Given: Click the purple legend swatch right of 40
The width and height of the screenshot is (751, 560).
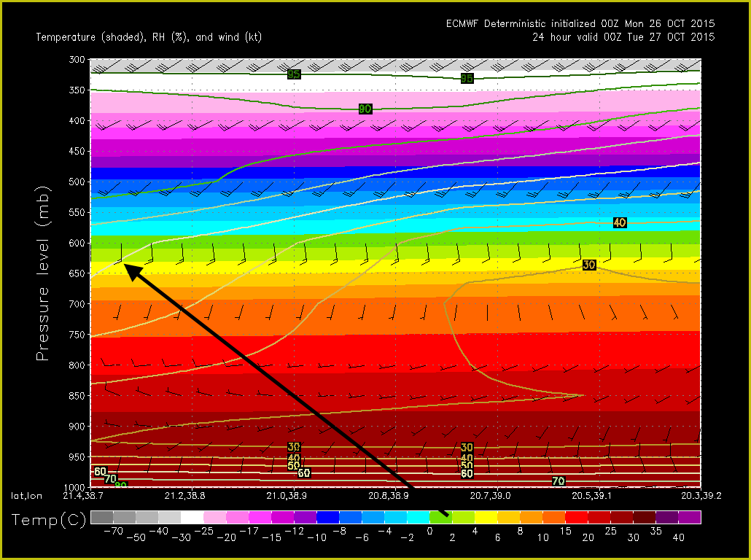Looking at the screenshot, I should pyautogui.click(x=690, y=517).
